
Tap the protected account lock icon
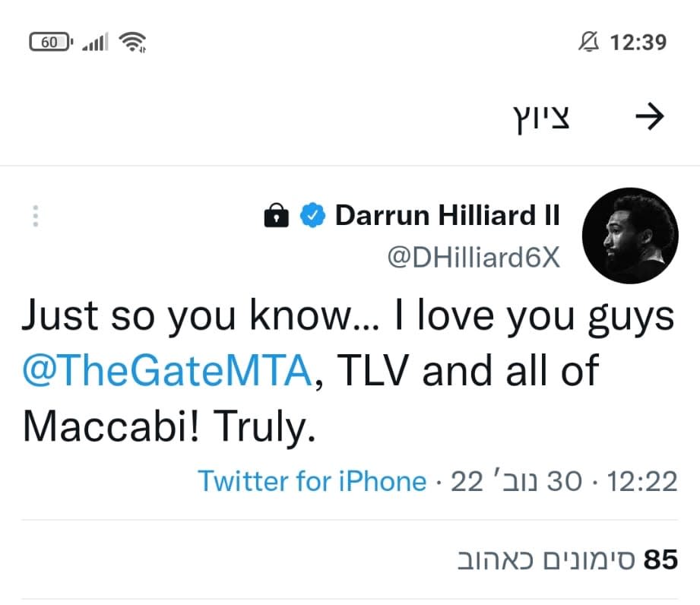pos(278,215)
